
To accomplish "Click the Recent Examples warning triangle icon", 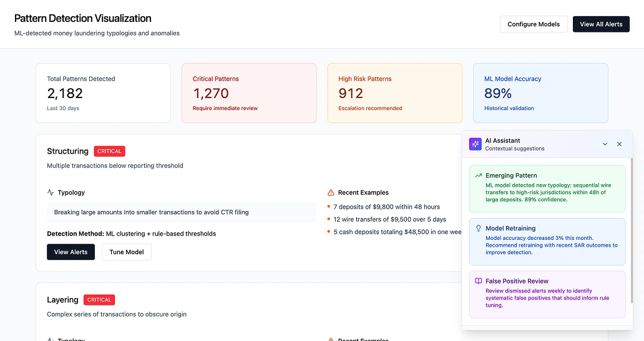I will 331,192.
